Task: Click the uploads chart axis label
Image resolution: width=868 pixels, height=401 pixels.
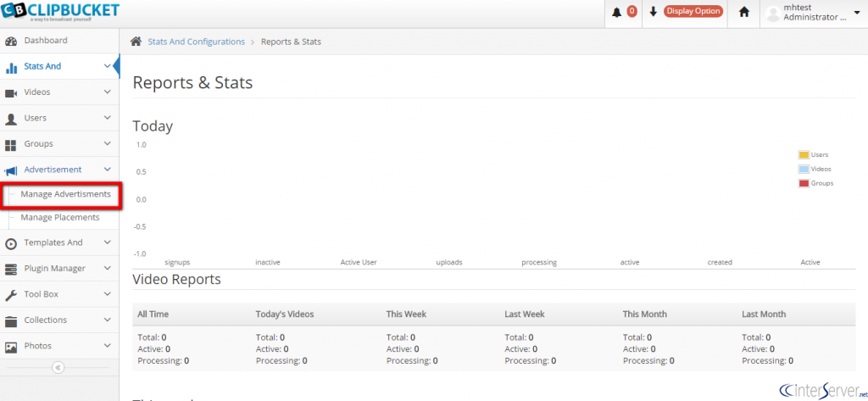Action: 449,263
